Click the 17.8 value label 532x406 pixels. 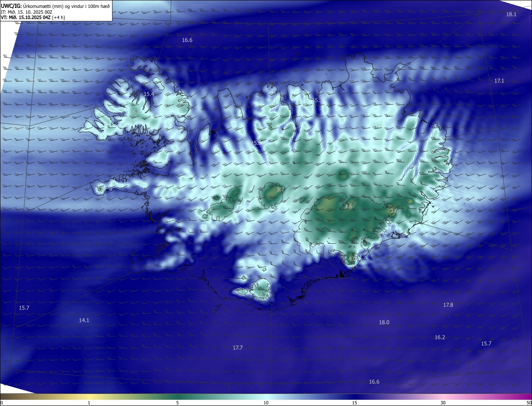[448, 305]
